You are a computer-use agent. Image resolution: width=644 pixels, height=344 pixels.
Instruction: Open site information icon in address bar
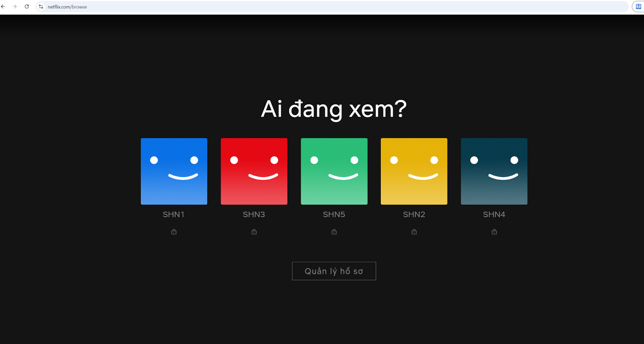pyautogui.click(x=41, y=7)
